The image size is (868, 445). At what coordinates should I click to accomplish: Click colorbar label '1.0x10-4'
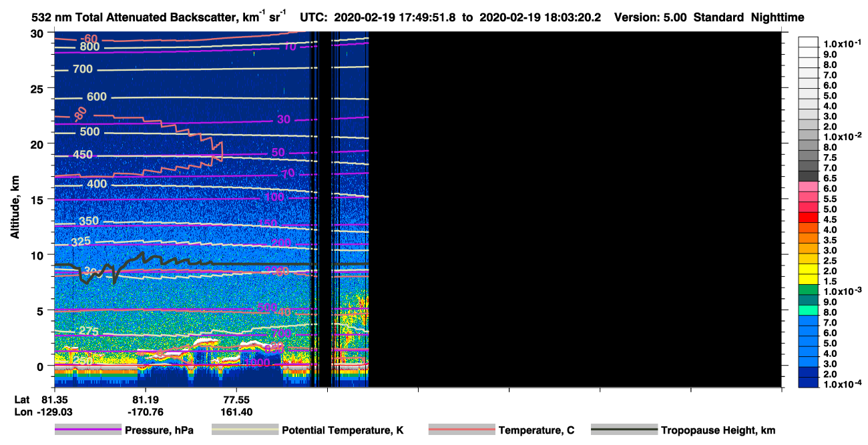click(841, 384)
